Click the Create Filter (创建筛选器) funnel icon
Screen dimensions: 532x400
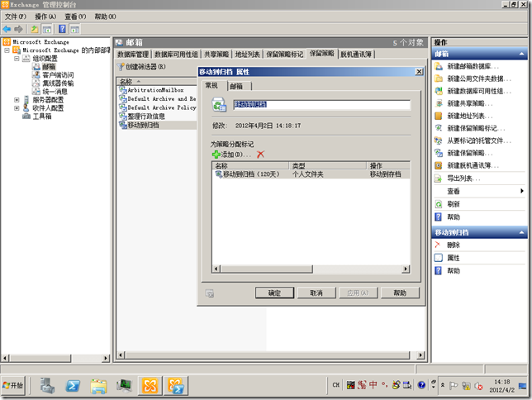pos(121,67)
